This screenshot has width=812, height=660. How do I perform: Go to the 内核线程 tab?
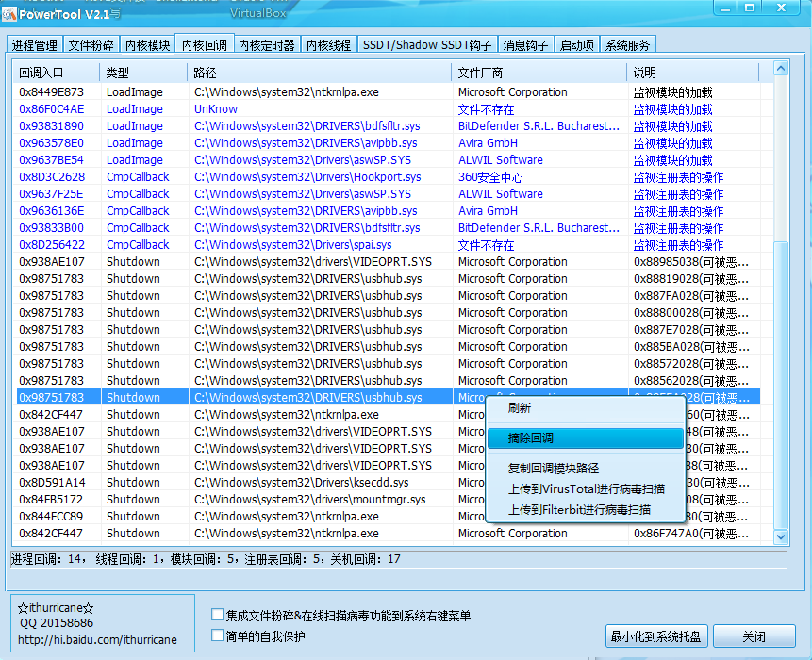[x=329, y=45]
